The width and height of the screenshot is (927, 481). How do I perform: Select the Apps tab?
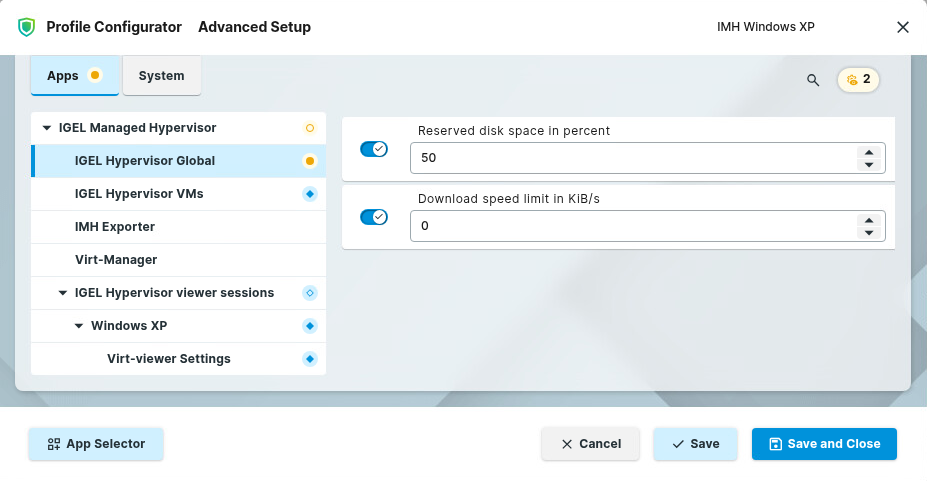pyautogui.click(x=63, y=76)
